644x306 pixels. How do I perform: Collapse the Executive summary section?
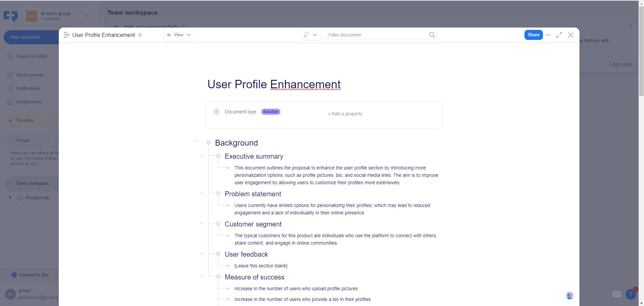tap(202, 156)
